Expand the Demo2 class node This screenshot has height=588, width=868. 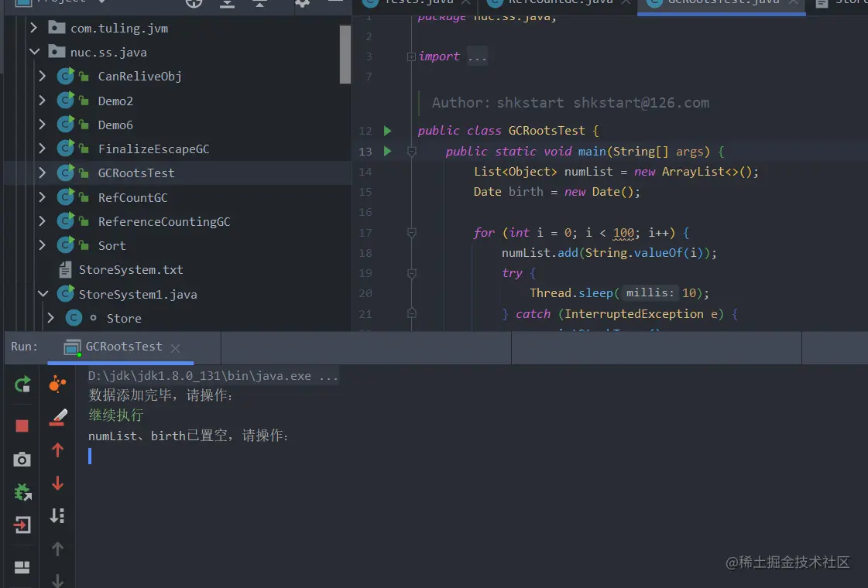[42, 100]
